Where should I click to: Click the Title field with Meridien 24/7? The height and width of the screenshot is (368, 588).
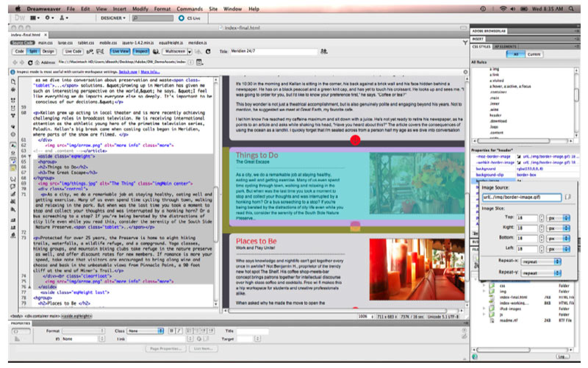(273, 51)
